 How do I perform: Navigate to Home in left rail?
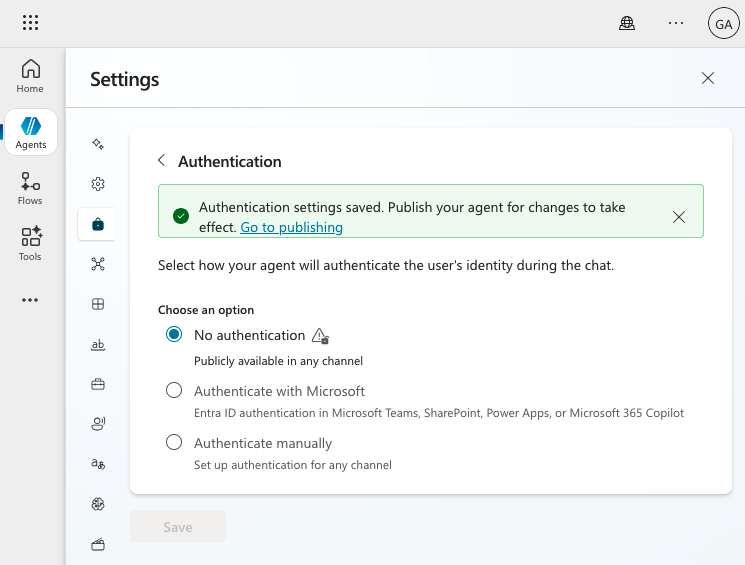[31, 76]
